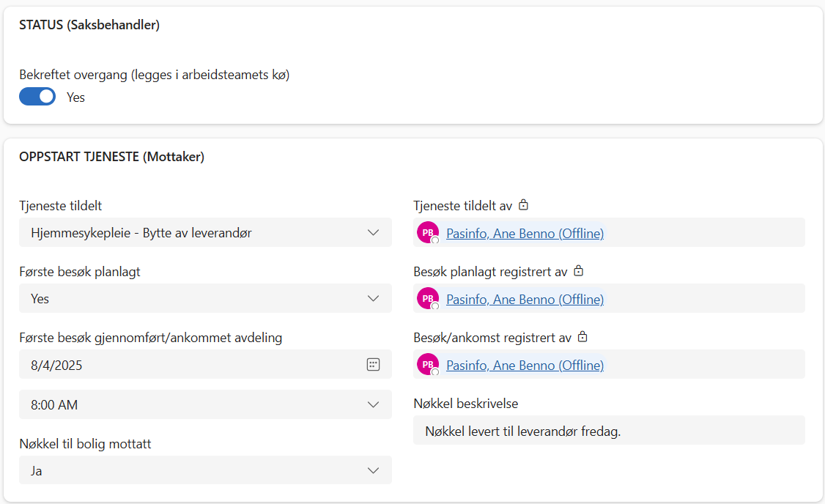Click lock icon beside Besøk/ankomst registrert av
The height and width of the screenshot is (504, 825).
point(582,338)
